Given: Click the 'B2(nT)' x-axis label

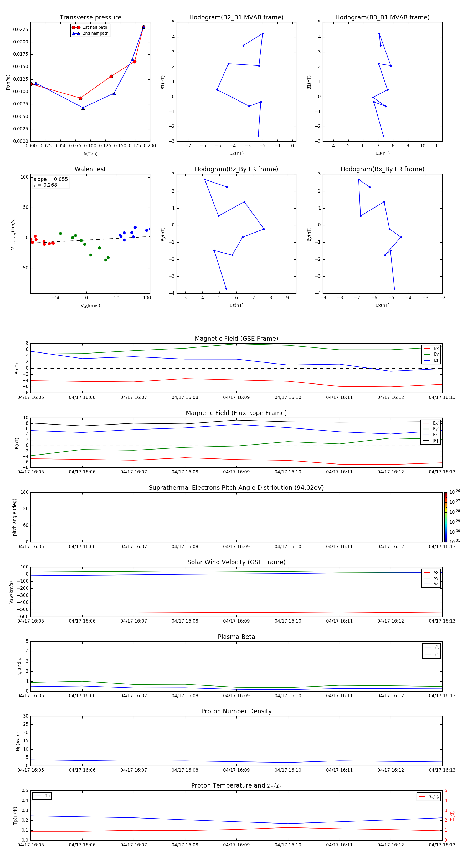Looking at the screenshot, I should pos(236,154).
